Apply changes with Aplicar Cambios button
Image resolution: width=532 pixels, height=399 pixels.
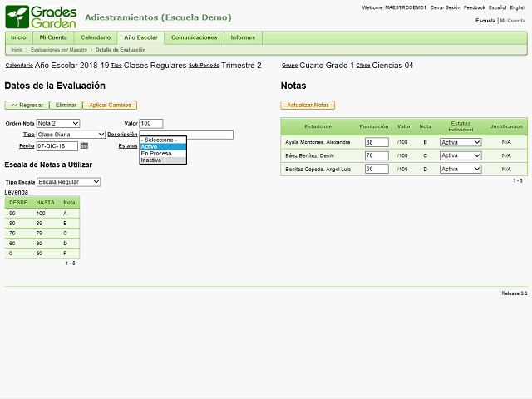(110, 106)
